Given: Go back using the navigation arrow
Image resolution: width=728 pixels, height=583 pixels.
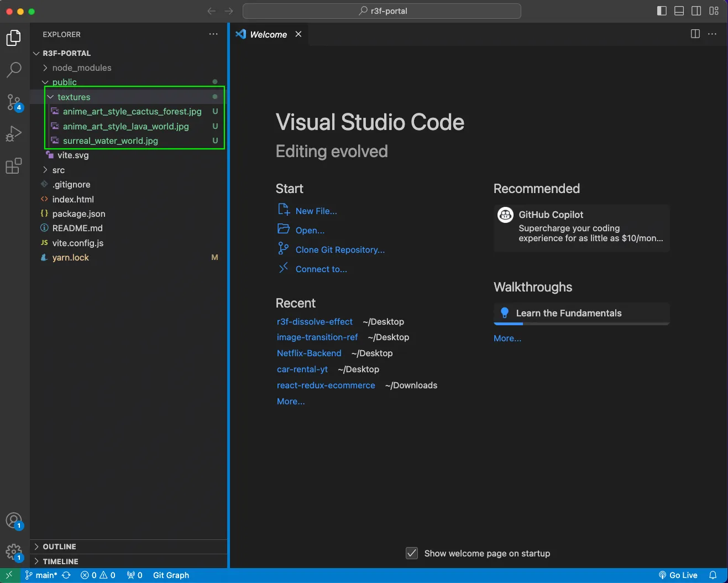Looking at the screenshot, I should (x=211, y=11).
